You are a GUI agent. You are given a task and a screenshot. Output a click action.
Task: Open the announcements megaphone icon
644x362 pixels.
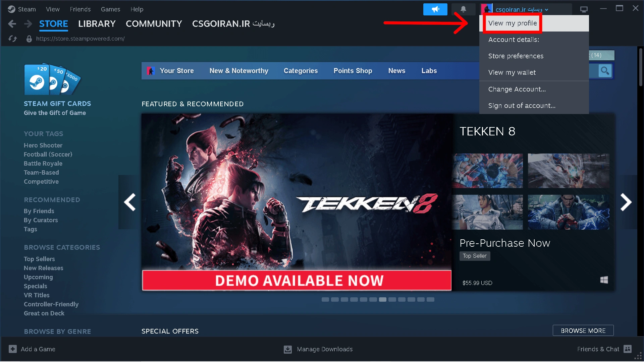(x=435, y=9)
